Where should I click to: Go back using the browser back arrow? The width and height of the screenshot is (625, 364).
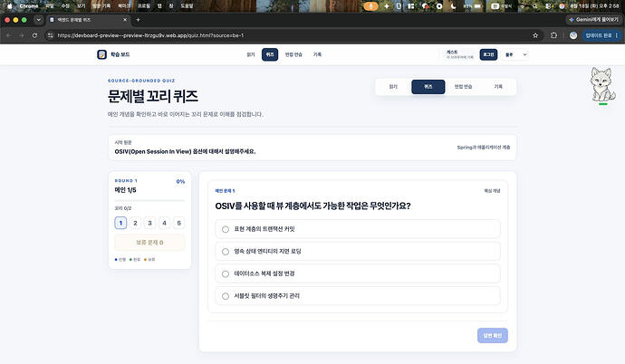[x=8, y=35]
